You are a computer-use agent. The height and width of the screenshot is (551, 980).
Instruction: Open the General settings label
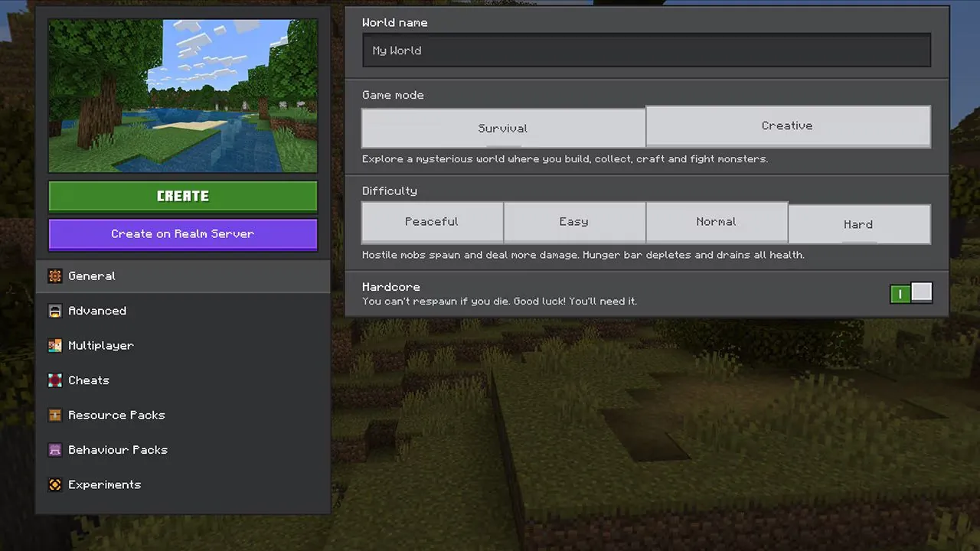tap(92, 276)
